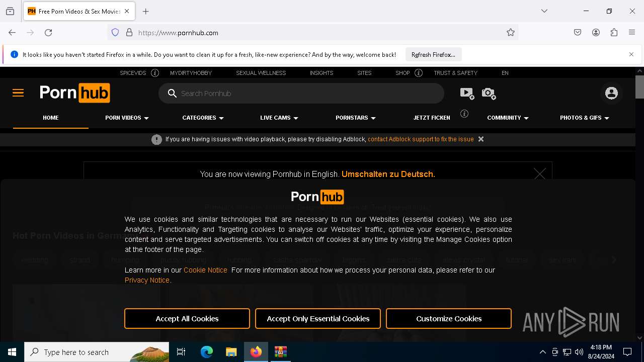Open the user account avatar icon
Image resolution: width=644 pixels, height=362 pixels.
[x=611, y=93]
